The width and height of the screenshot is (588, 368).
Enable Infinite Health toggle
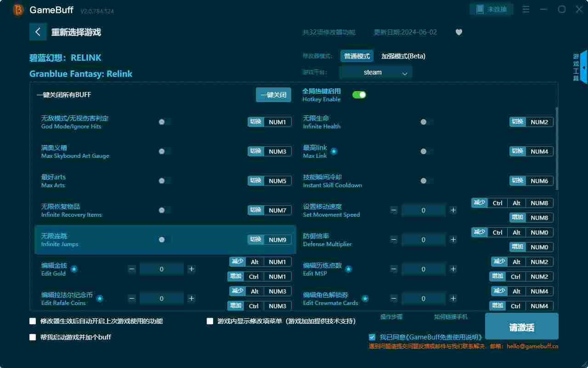[x=426, y=122]
